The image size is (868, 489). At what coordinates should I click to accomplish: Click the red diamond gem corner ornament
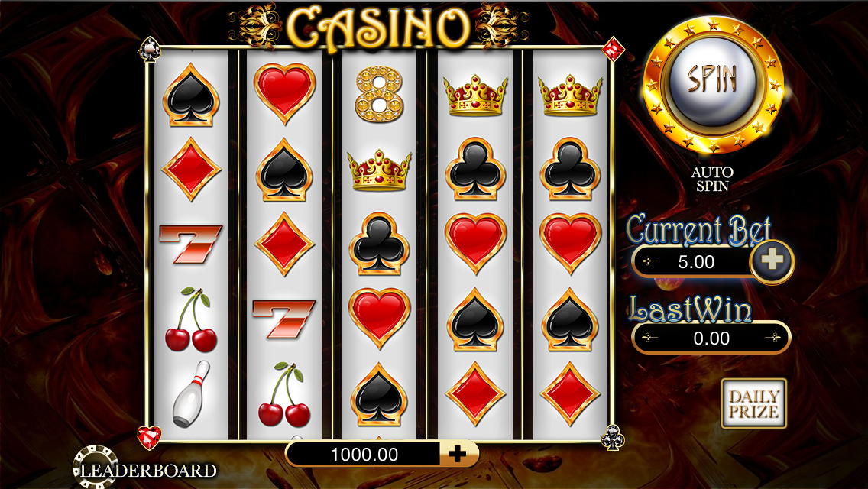[x=613, y=50]
